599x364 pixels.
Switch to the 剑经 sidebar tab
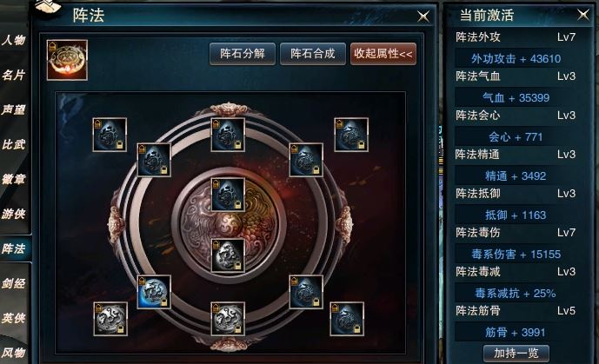tap(14, 283)
